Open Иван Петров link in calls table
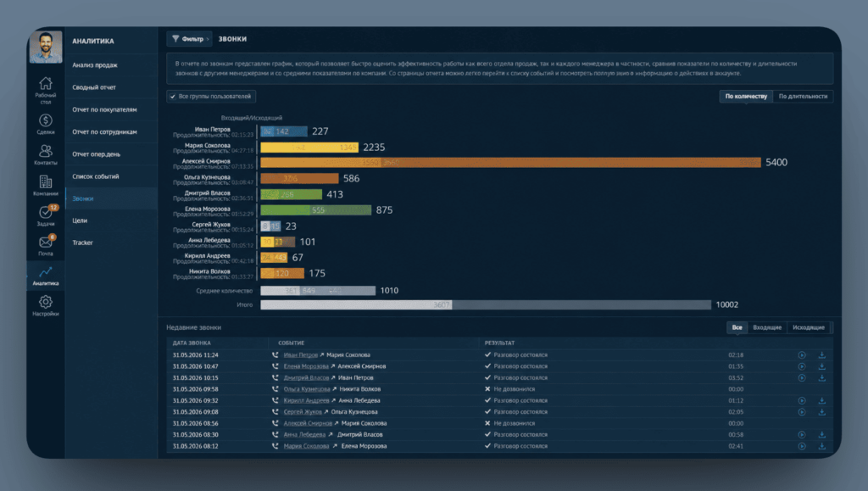The width and height of the screenshot is (868, 491). [x=301, y=354]
